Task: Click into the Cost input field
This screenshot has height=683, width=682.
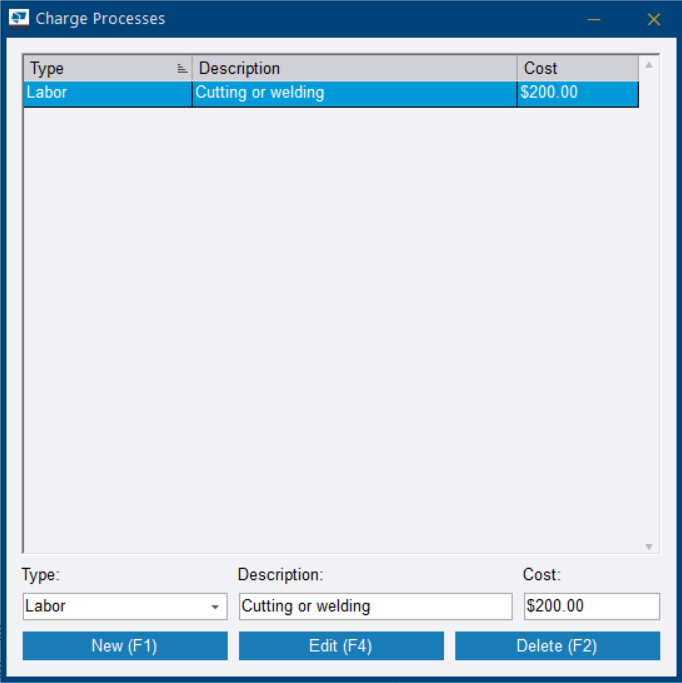Action: tap(591, 606)
